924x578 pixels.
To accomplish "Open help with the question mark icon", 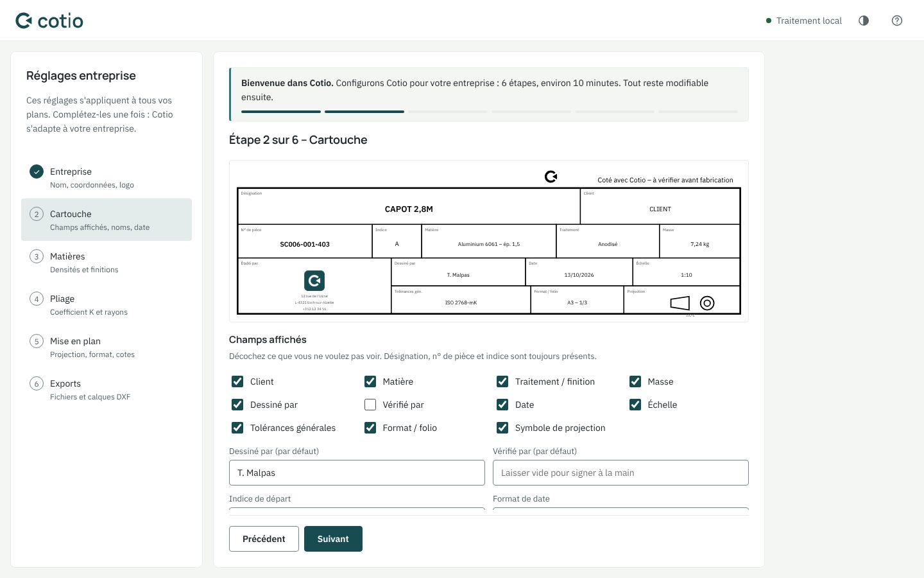I will [x=897, y=21].
